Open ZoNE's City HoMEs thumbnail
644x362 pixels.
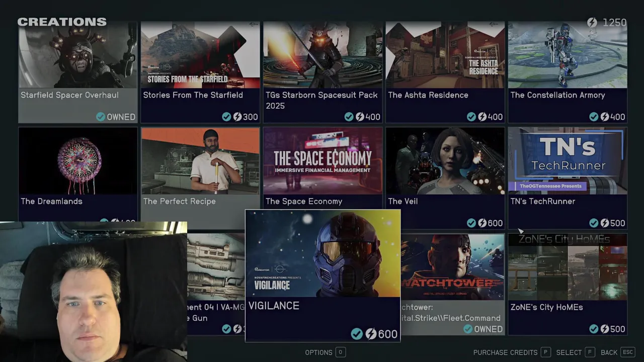[x=568, y=267]
